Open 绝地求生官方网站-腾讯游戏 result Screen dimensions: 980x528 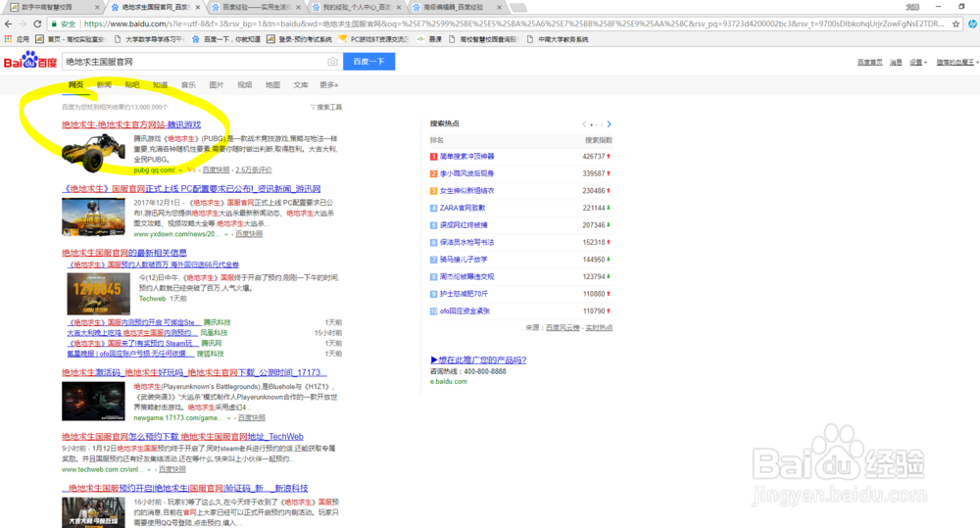coord(131,125)
